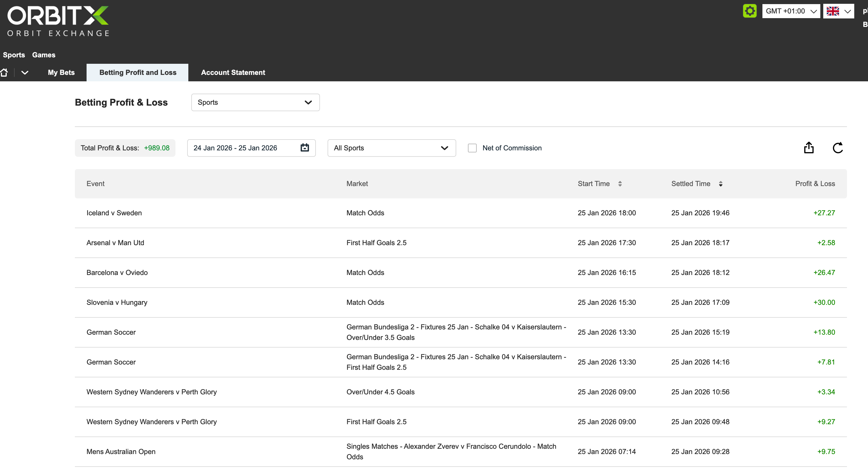Open the calendar date picker icon

tap(305, 148)
